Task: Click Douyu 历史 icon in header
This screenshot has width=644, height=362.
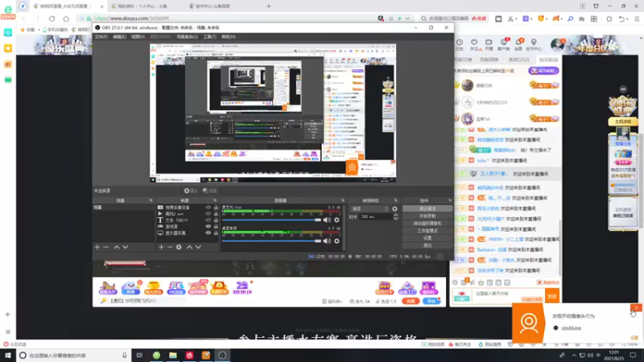Action: pos(459,44)
